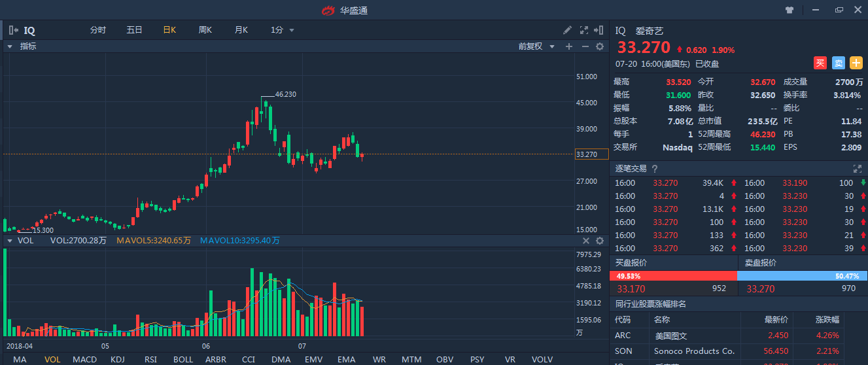This screenshot has height=365, width=868.
Task: Click the pencil drawing tool icon
Action: (x=568, y=30)
